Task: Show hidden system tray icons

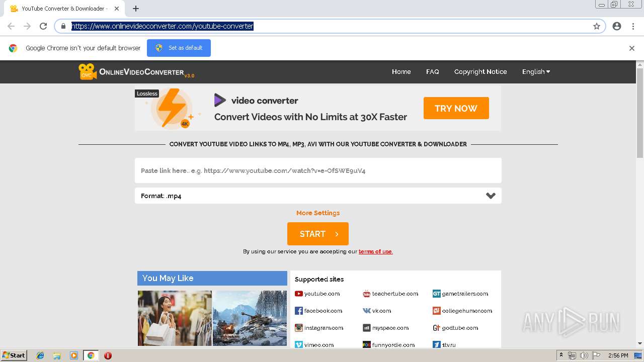Action: tap(561, 355)
